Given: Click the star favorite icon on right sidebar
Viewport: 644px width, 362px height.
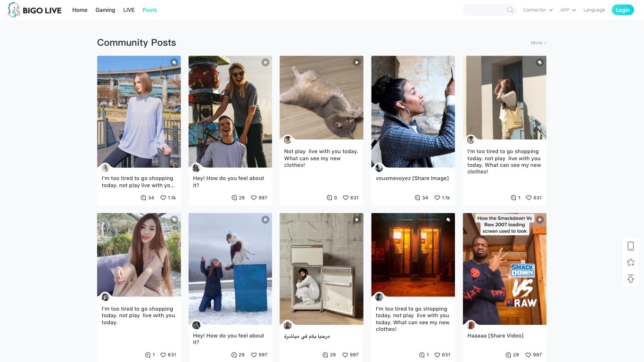Looking at the screenshot, I should [630, 263].
